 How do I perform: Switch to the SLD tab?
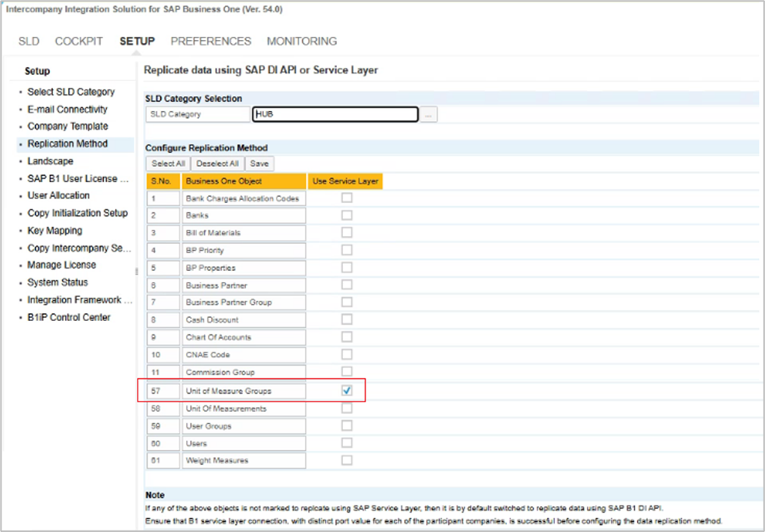point(29,41)
